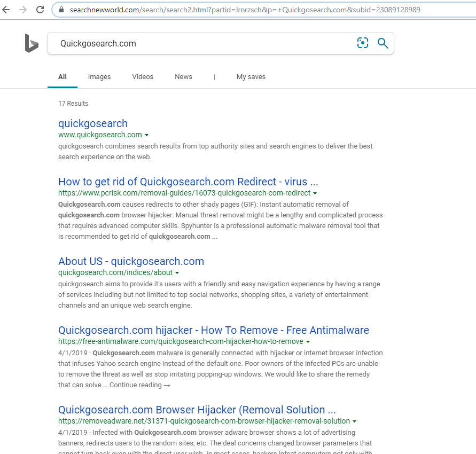Open My saves
Image resolution: width=476 pixels, height=454 pixels.
(251, 77)
